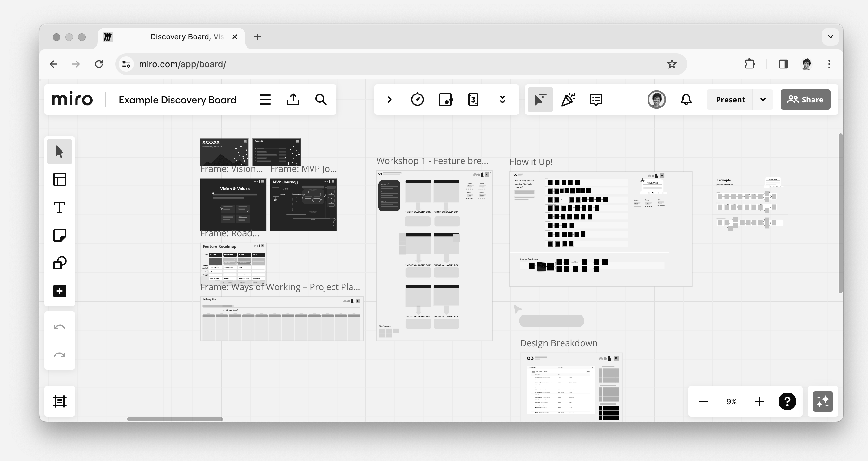The width and height of the screenshot is (868, 461).
Task: Open board search
Action: tap(321, 99)
